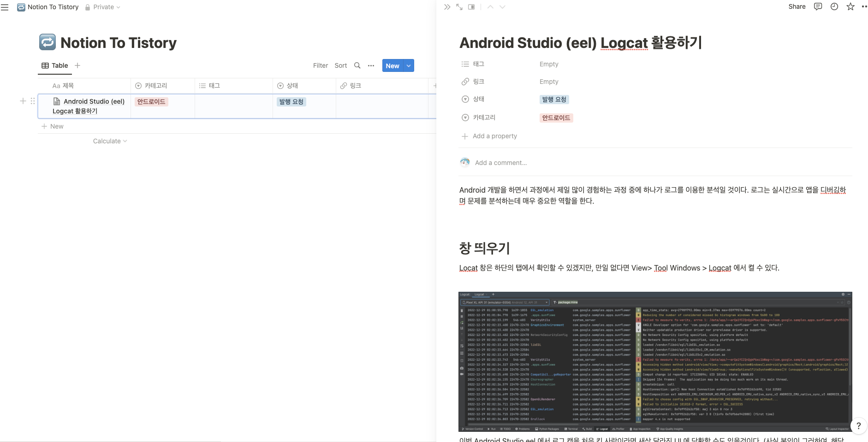Click the row's add-below plus handle
This screenshot has width=868, height=442.
pyautogui.click(x=23, y=101)
